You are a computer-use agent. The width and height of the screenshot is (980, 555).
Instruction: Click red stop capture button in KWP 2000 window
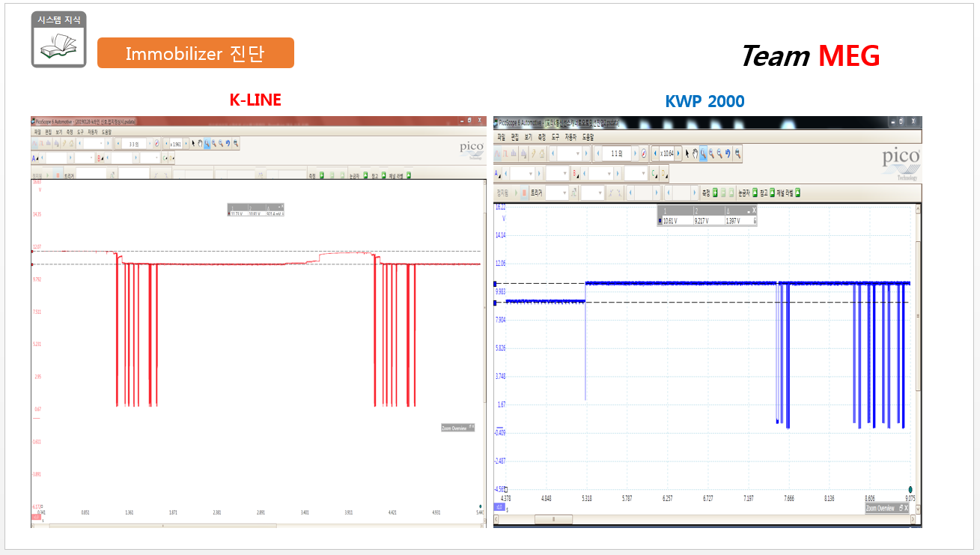[524, 192]
